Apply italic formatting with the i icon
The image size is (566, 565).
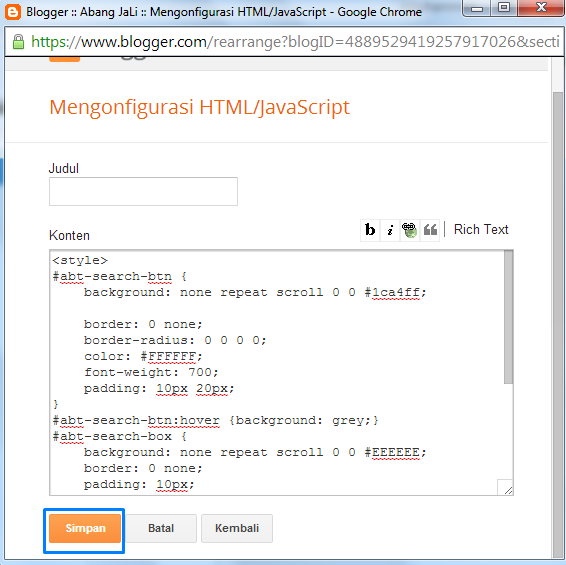[x=390, y=230]
